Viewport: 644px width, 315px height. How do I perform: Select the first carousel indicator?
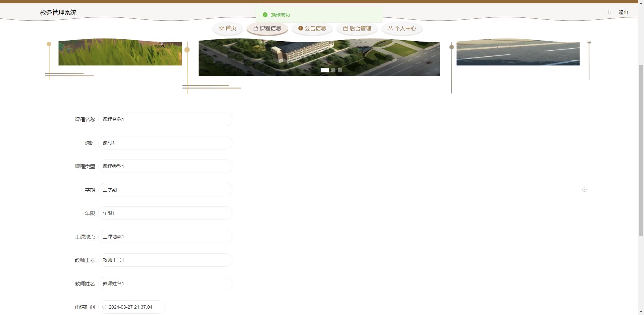point(324,70)
